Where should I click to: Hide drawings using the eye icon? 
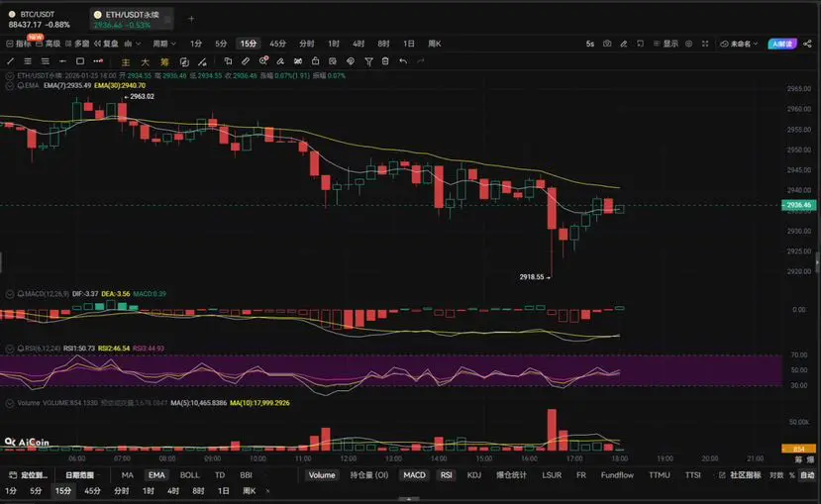(351, 61)
